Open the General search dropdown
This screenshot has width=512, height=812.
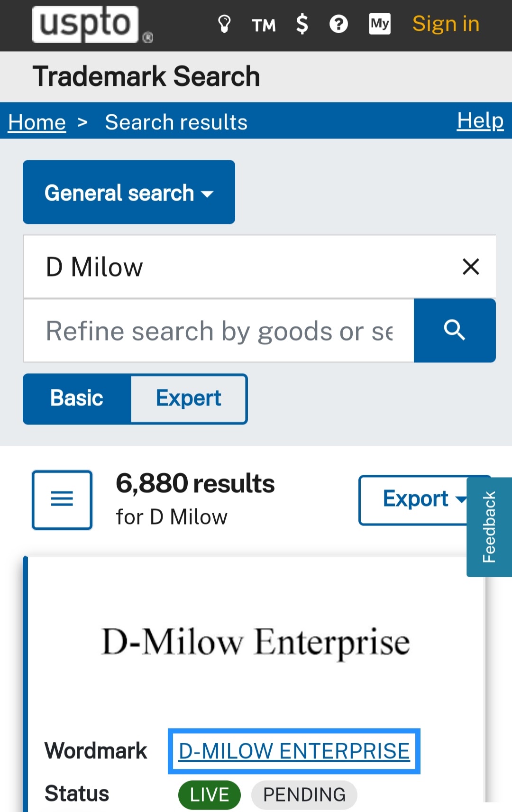(x=128, y=192)
